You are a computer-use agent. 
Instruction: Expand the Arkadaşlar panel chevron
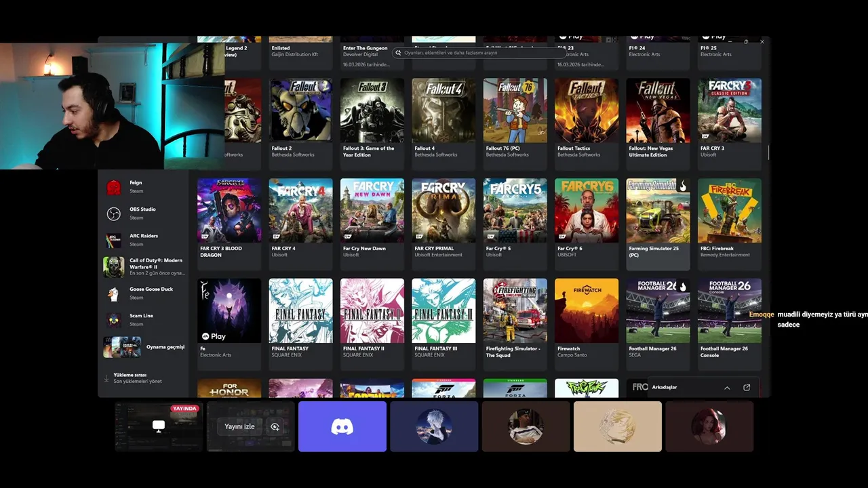point(727,388)
